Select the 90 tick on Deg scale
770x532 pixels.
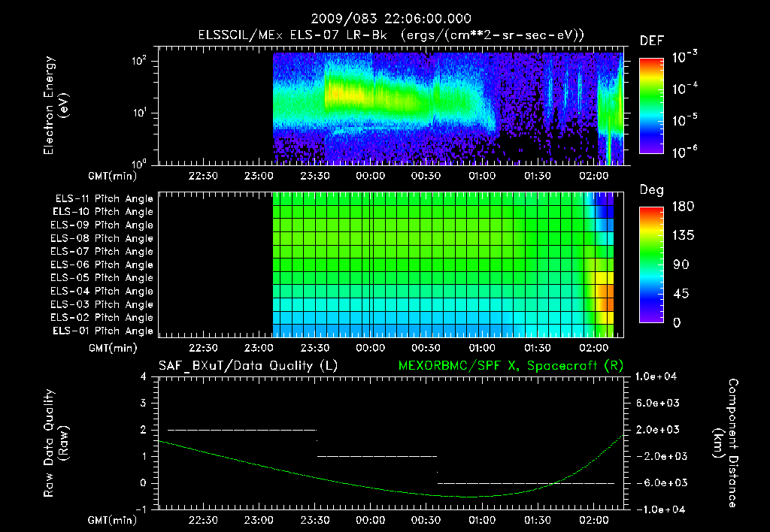click(x=681, y=265)
